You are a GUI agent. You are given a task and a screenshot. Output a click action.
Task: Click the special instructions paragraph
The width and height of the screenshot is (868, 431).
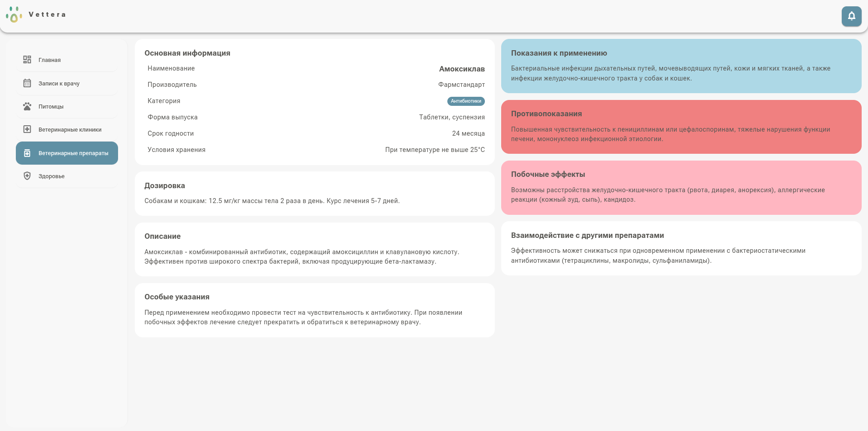[303, 317]
